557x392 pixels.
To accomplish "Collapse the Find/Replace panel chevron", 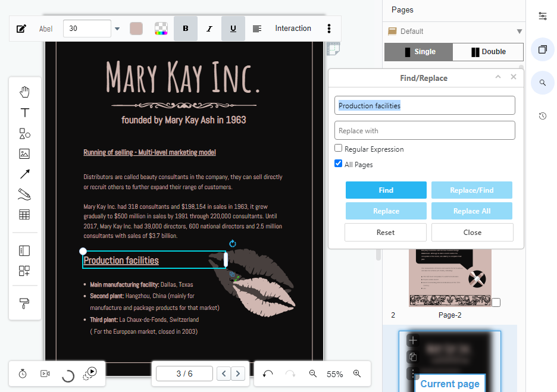I will tap(498, 77).
